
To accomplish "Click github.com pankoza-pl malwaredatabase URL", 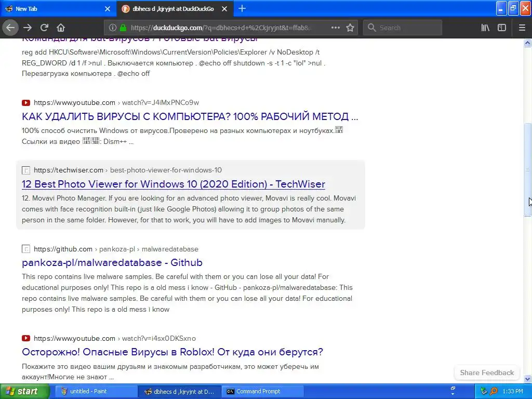I will coord(116,249).
